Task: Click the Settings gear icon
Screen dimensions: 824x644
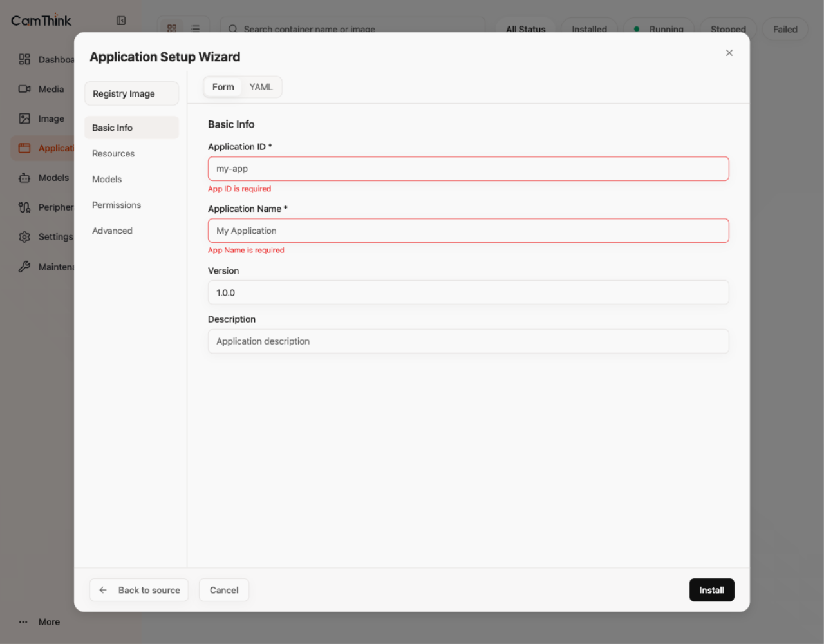Action: (x=24, y=237)
